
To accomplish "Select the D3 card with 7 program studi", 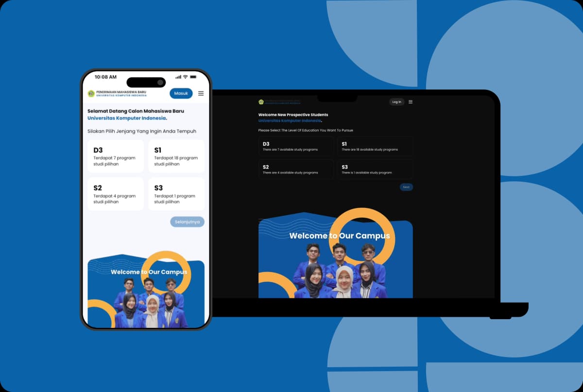I will 116,156.
